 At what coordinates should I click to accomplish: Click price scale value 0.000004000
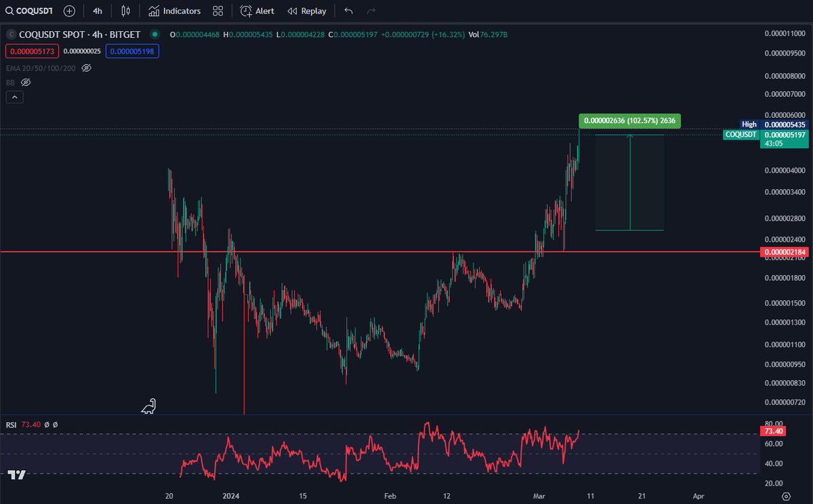(785, 170)
